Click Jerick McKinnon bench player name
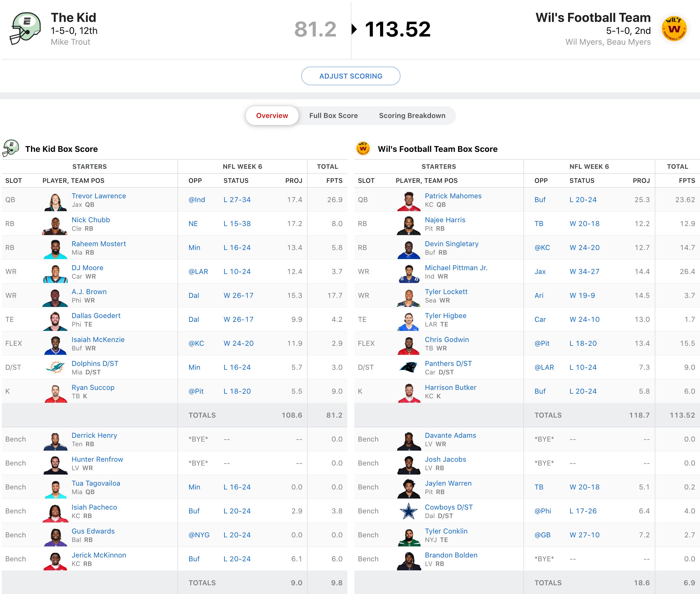 click(99, 555)
